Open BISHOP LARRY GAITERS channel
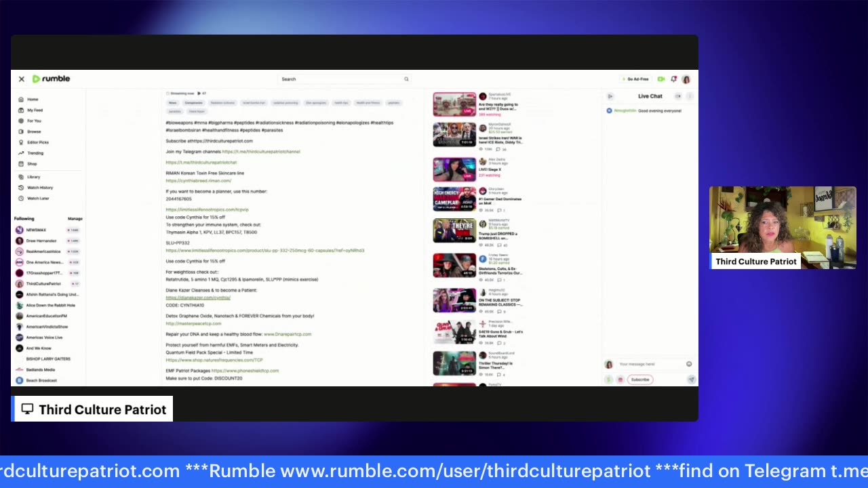 pos(47,359)
